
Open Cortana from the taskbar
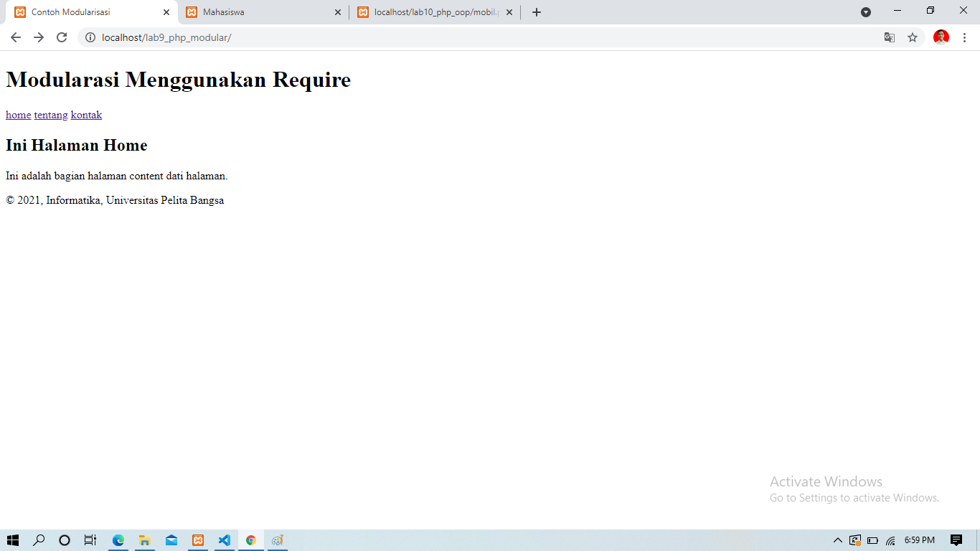(x=65, y=540)
